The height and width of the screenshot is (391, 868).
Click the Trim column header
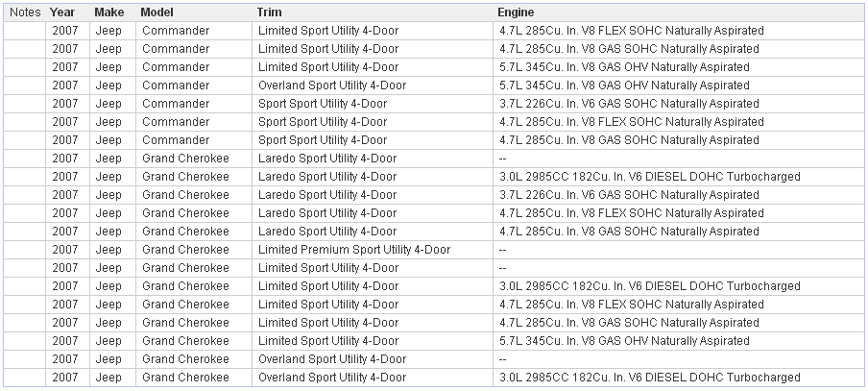pyautogui.click(x=270, y=12)
